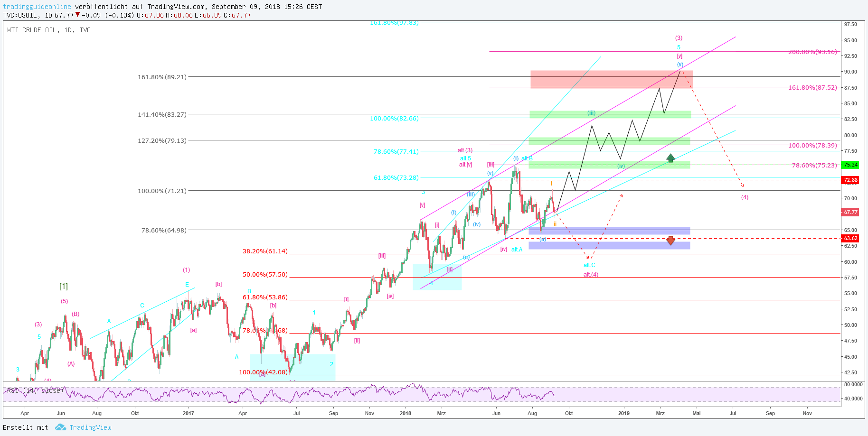Image resolution: width=868 pixels, height=436 pixels.
Task: Click the green up arrow marker
Action: click(670, 158)
